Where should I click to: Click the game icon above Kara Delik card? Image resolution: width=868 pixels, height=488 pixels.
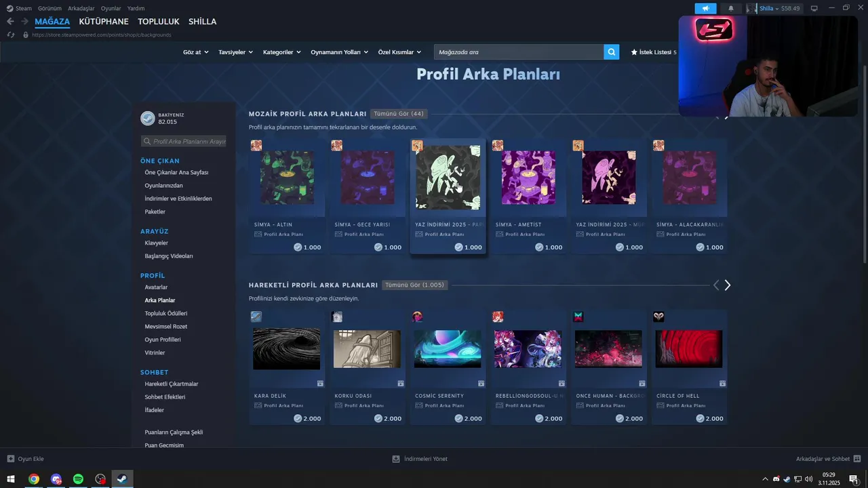click(256, 317)
